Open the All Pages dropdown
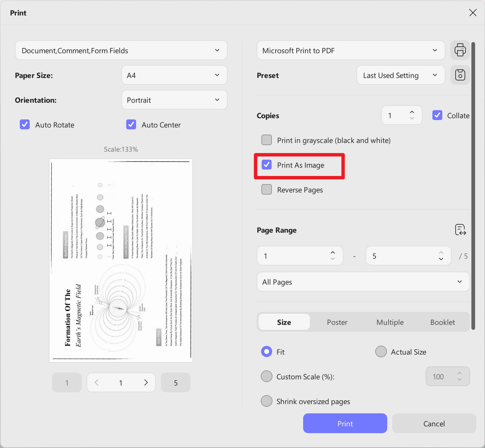 click(363, 282)
